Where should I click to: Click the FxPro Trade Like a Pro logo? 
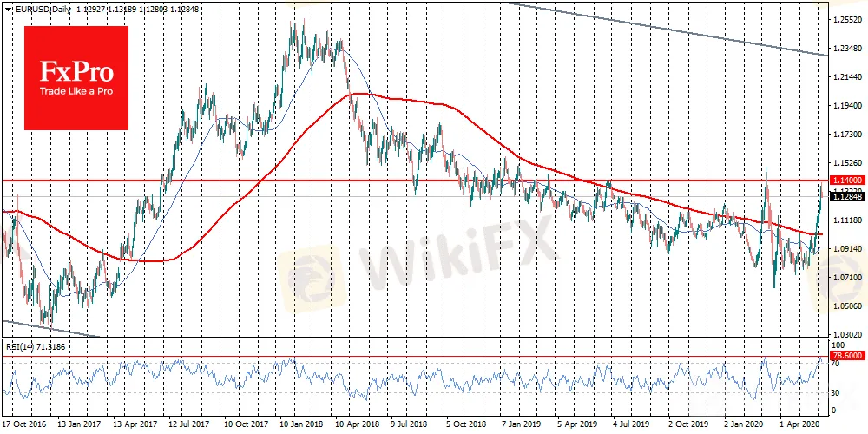tap(76, 78)
